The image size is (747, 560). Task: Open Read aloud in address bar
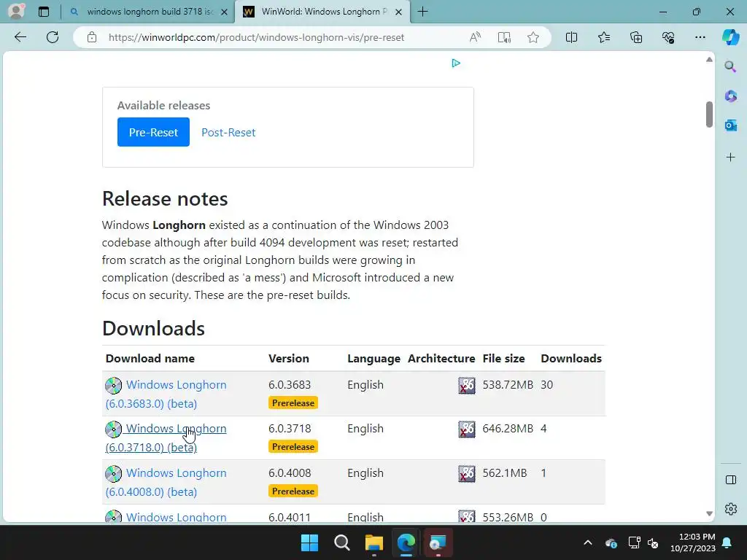click(475, 37)
